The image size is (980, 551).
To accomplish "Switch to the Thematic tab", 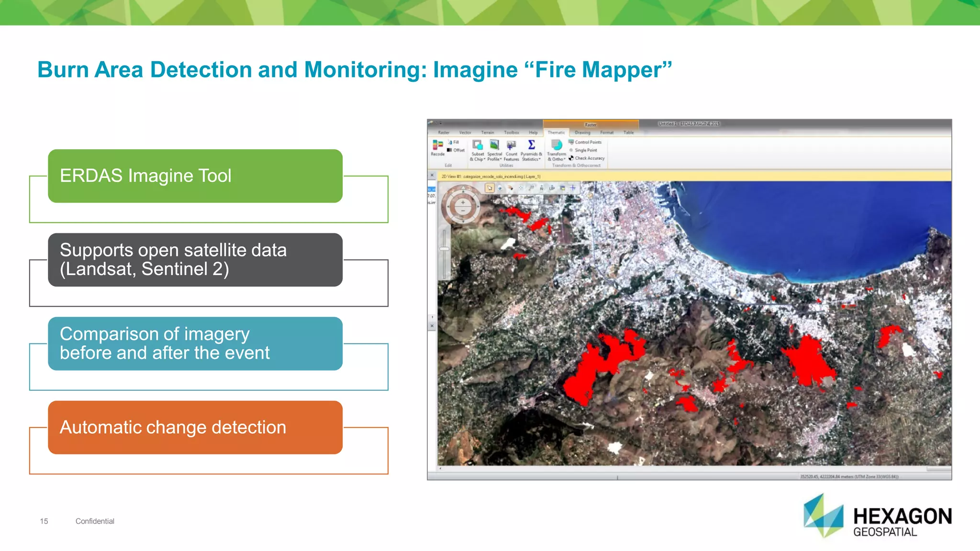I will coord(556,132).
